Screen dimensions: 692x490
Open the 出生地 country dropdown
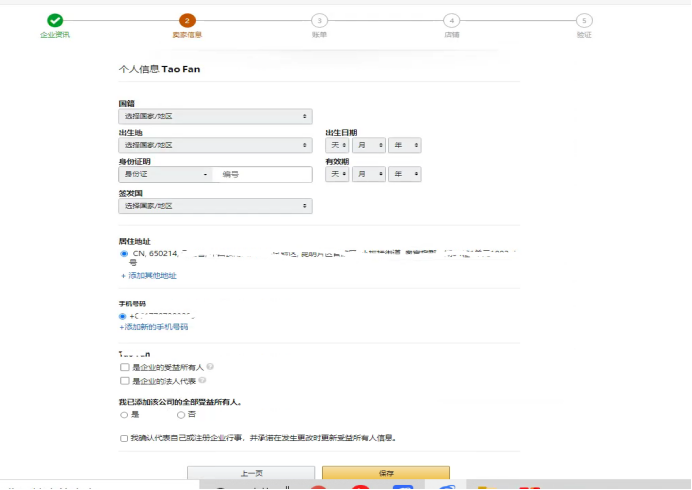click(215, 145)
